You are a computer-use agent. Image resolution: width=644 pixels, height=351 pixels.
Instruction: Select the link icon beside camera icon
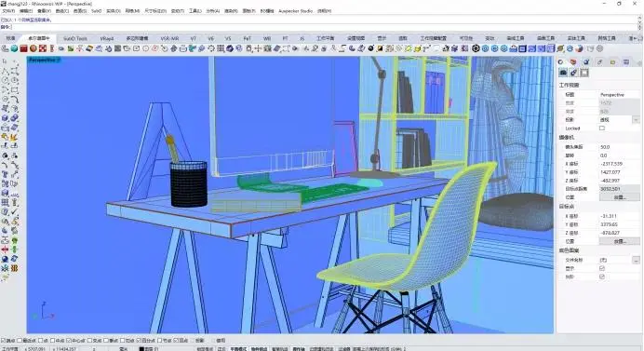tap(574, 73)
